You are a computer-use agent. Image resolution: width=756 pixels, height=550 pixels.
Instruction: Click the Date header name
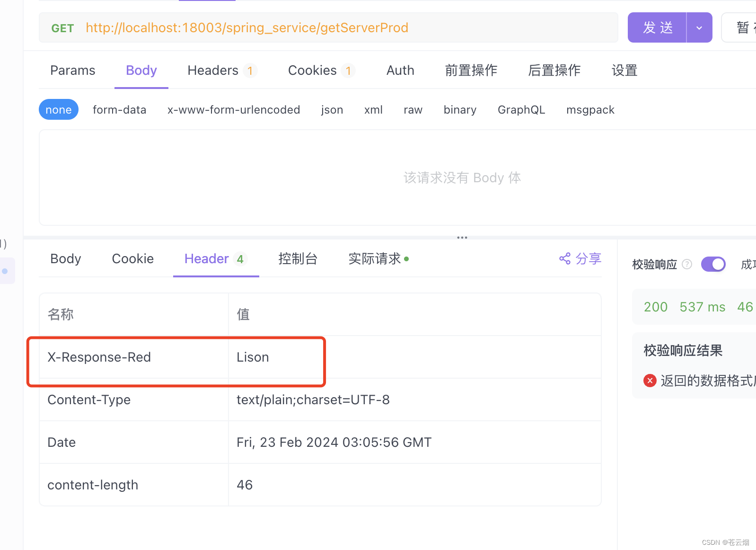62,442
